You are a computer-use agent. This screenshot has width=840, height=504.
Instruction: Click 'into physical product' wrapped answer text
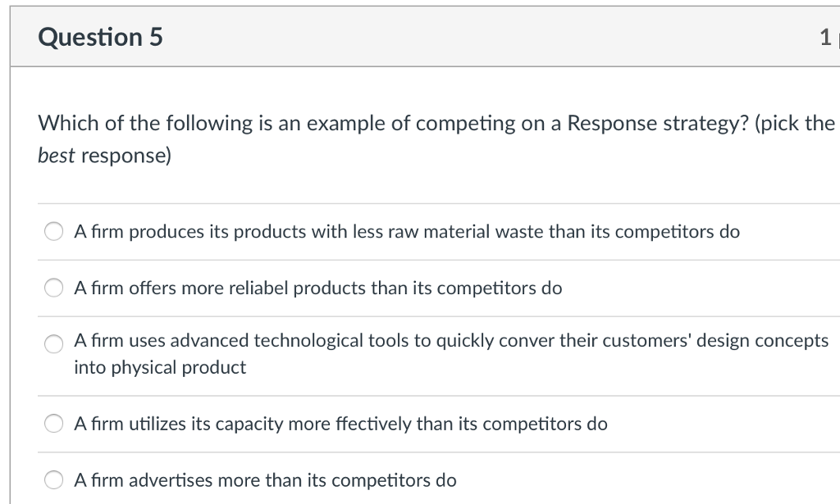click(x=160, y=367)
